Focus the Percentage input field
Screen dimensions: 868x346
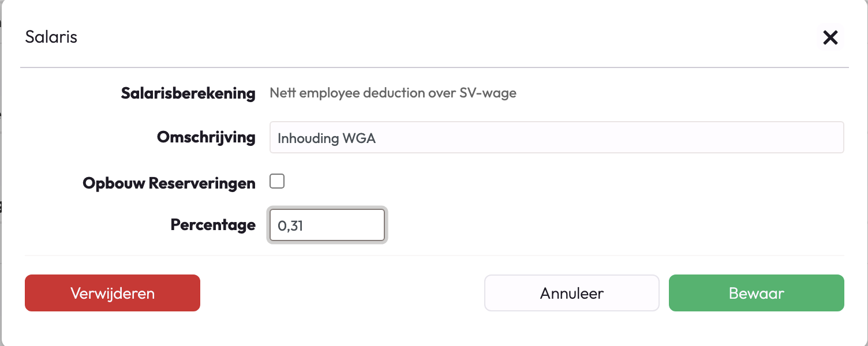(x=327, y=225)
